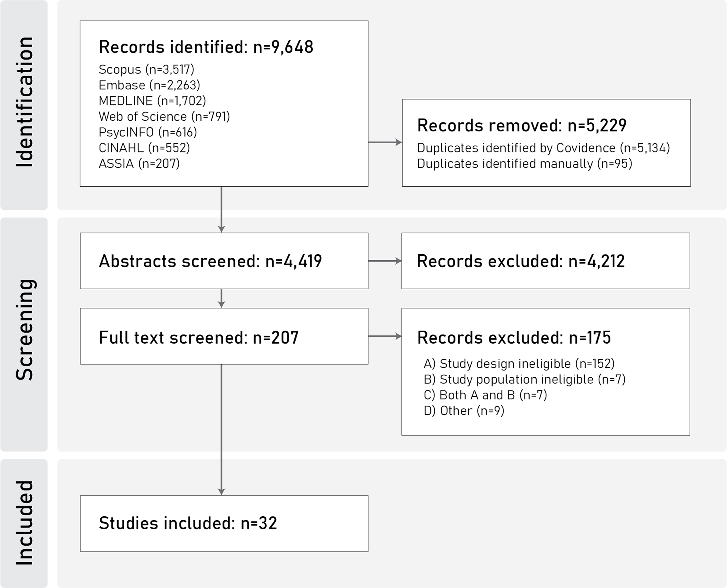Click the PsycINFO (n=616) entry
This screenshot has height=588, width=727.
(x=148, y=132)
